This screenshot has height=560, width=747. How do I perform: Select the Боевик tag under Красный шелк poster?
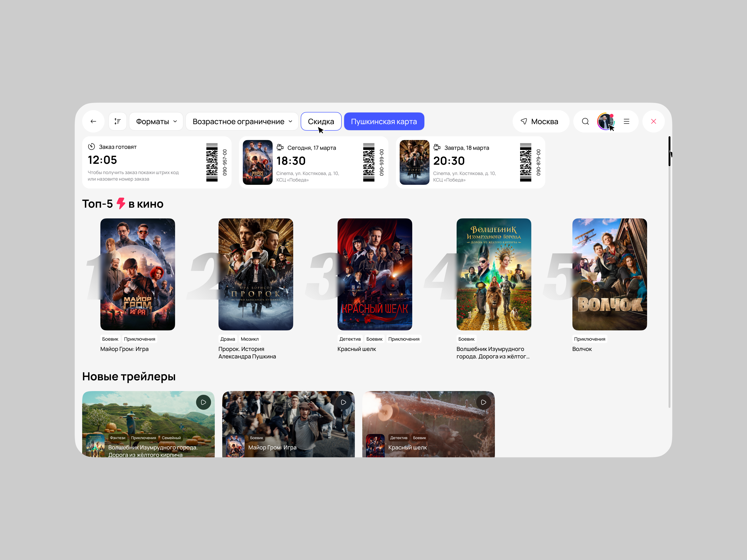[374, 339]
